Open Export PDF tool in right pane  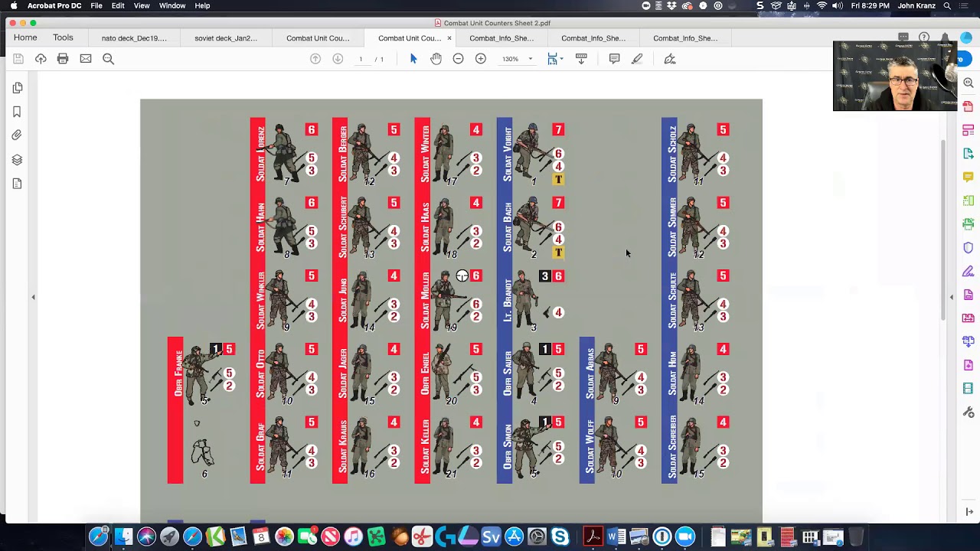(x=969, y=154)
